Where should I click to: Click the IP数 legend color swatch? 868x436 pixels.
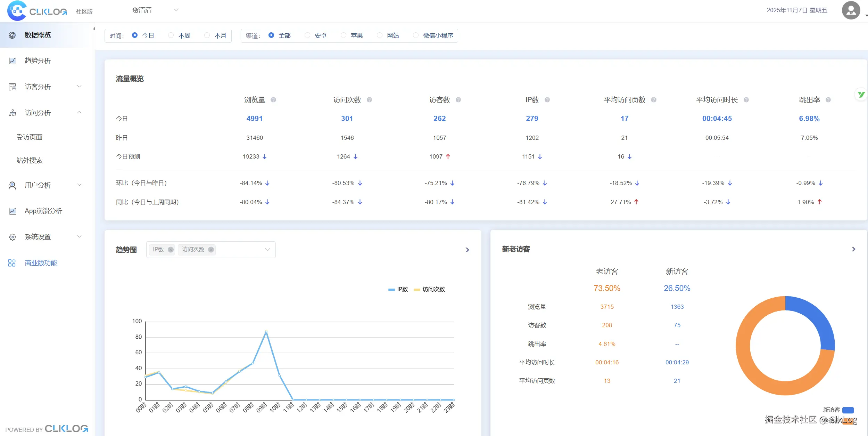tap(391, 289)
